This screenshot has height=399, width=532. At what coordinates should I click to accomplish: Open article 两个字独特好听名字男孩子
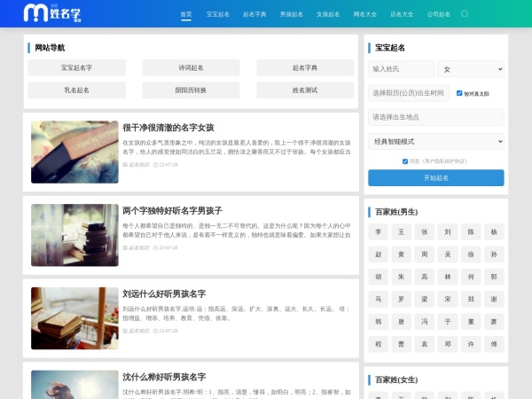coord(172,211)
